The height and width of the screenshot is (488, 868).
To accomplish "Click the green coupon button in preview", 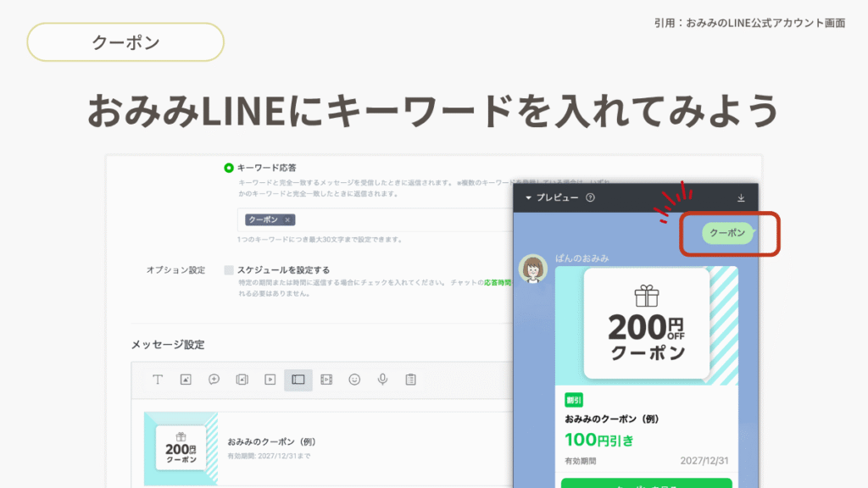I will pyautogui.click(x=646, y=483).
